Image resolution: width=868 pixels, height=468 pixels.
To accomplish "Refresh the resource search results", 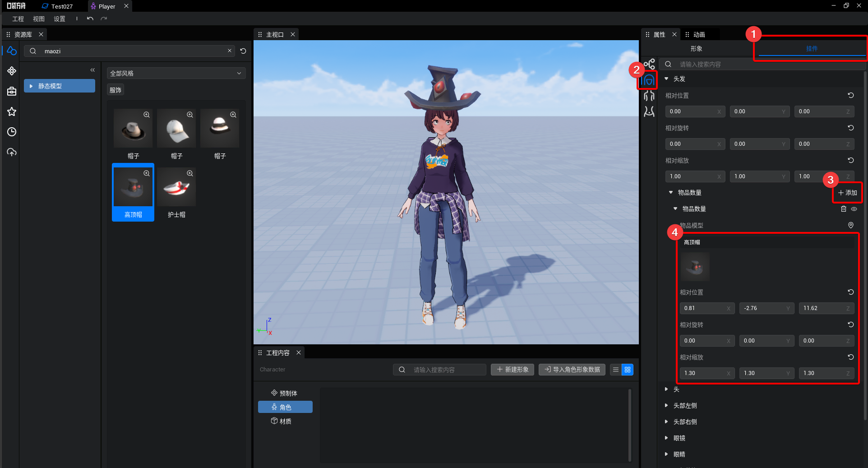I will pos(243,51).
